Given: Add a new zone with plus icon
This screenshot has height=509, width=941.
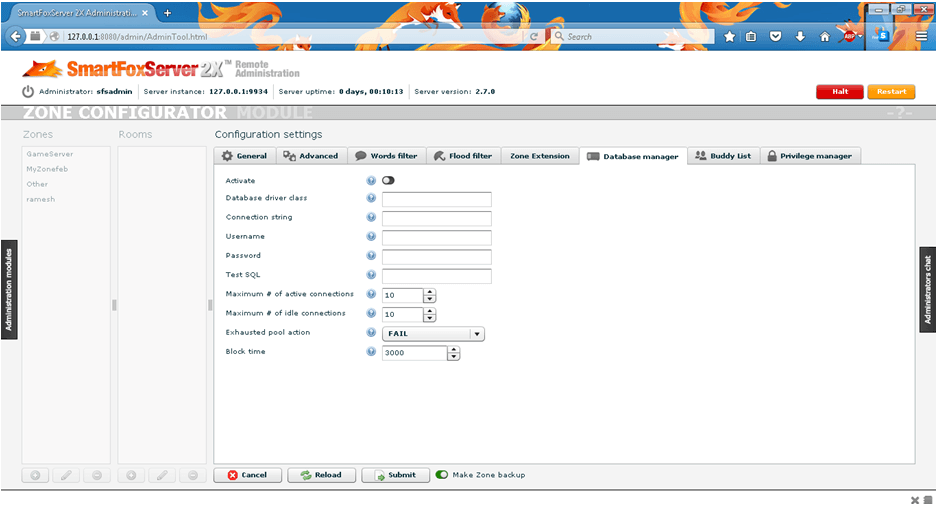Looking at the screenshot, I should point(35,475).
